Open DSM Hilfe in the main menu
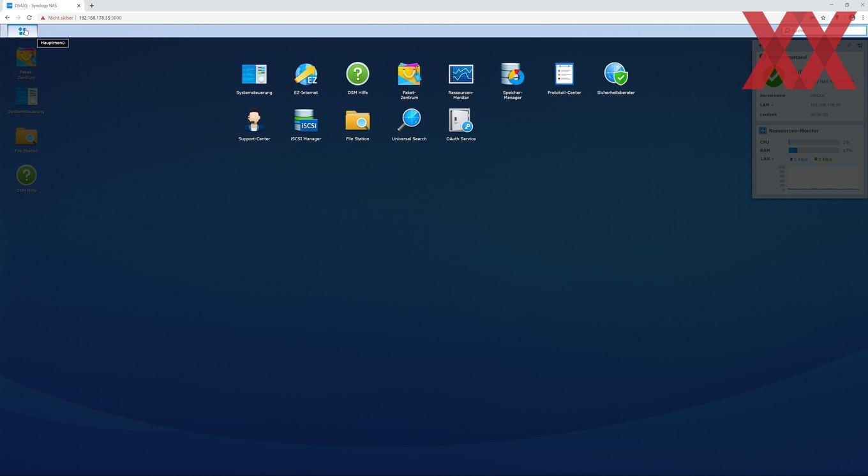This screenshot has height=476, width=868. pos(357,78)
